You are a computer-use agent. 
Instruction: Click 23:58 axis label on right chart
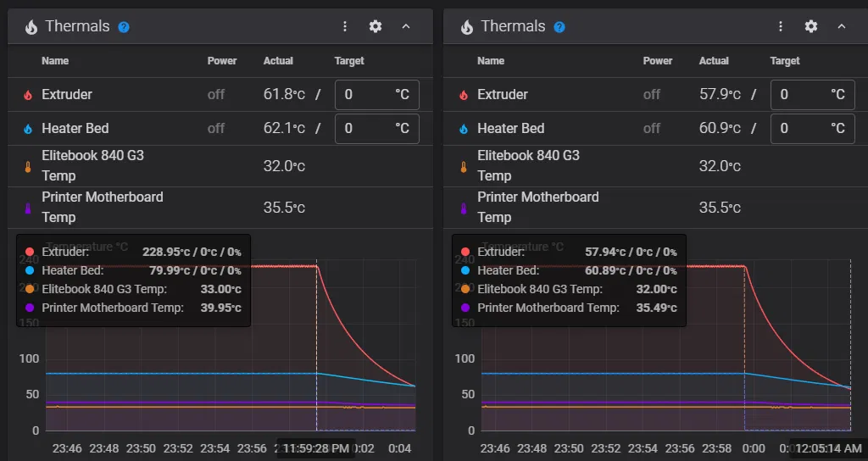[x=716, y=448]
